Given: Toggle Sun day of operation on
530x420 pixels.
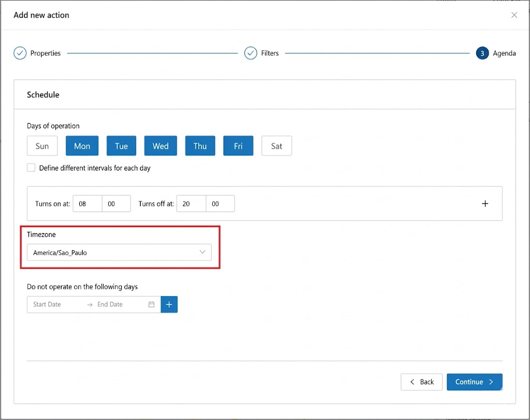Looking at the screenshot, I should (42, 146).
